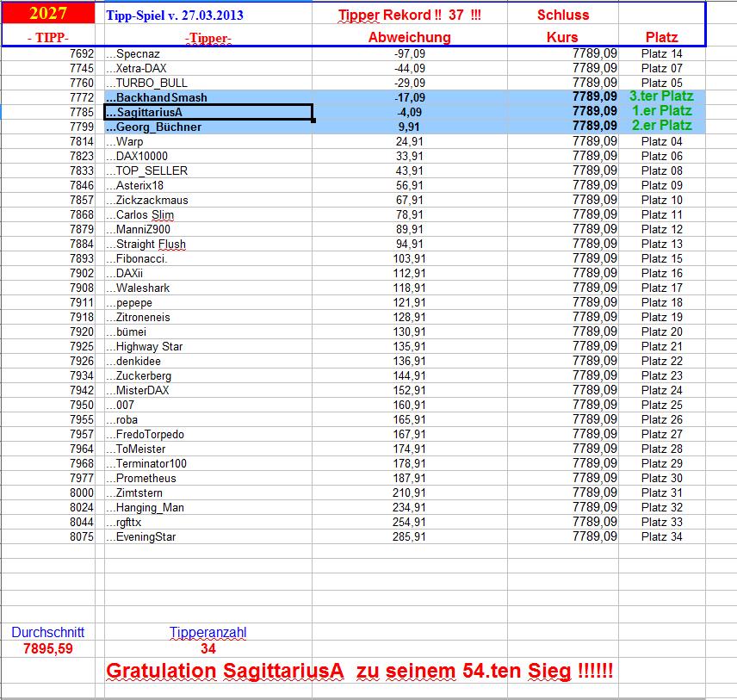The width and height of the screenshot is (737, 700).
Task: Select the '...Highway Star' tipper cell
Action: (207, 346)
